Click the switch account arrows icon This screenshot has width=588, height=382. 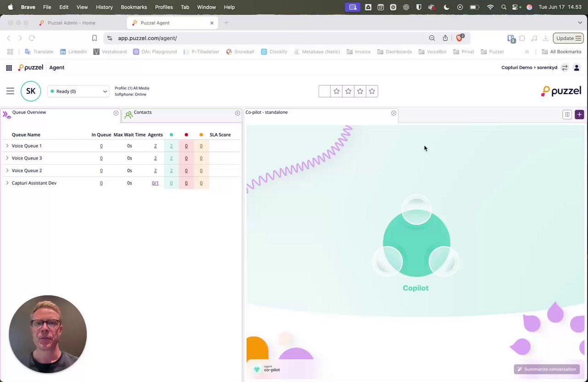pyautogui.click(x=565, y=68)
